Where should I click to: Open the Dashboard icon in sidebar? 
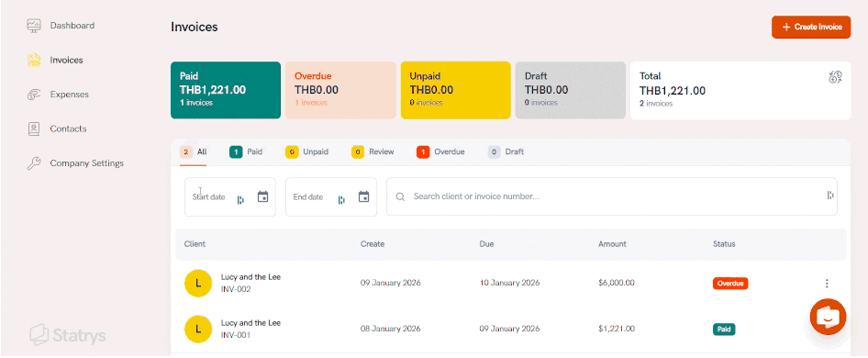pyautogui.click(x=34, y=26)
